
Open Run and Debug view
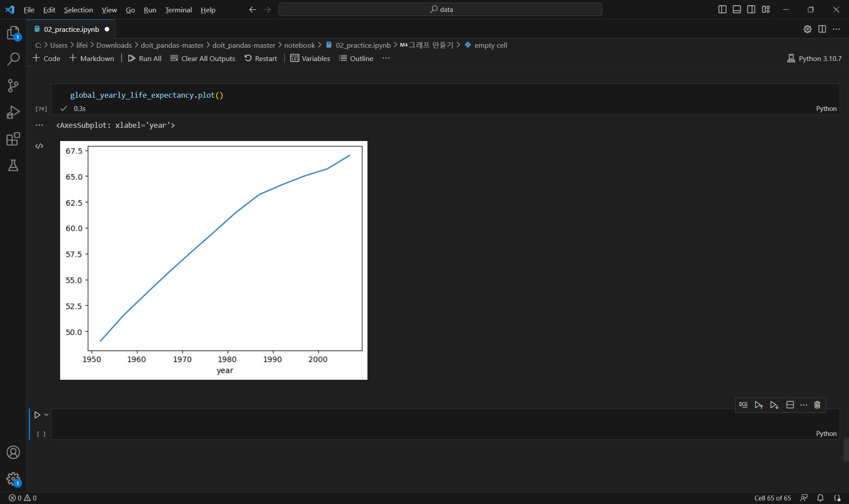pyautogui.click(x=13, y=112)
